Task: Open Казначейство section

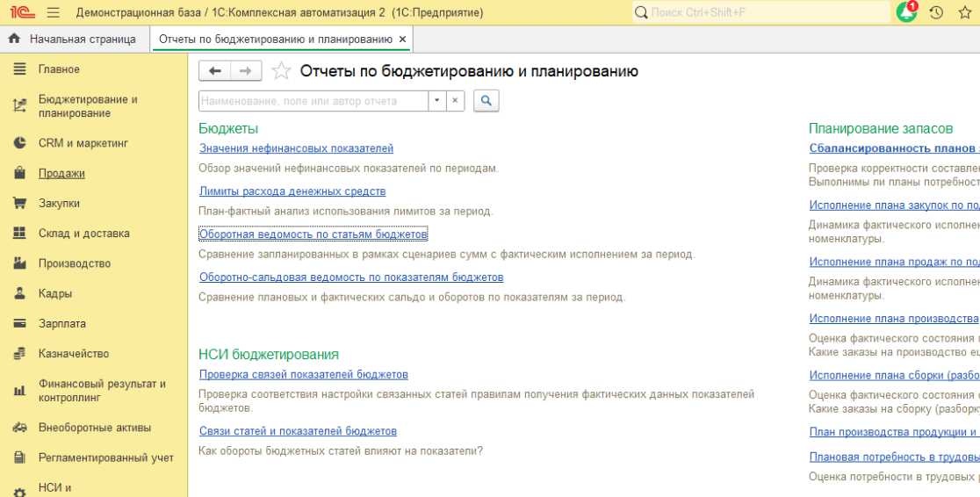Action: (74, 353)
